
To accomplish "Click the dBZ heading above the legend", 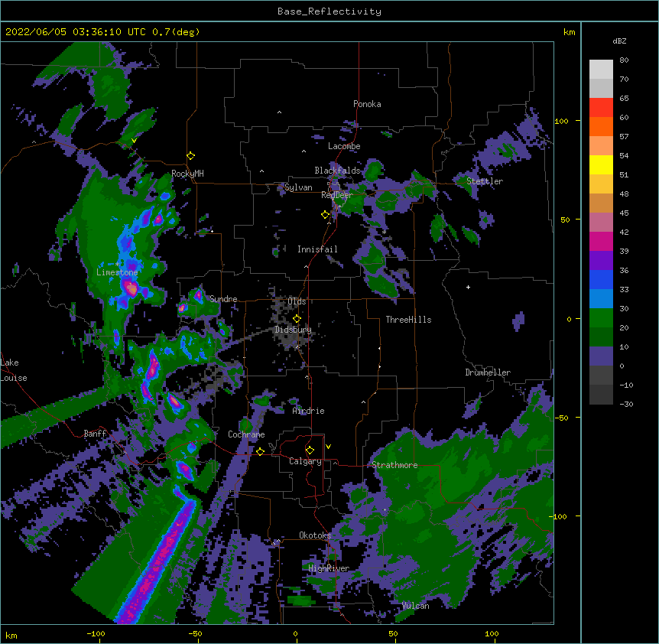I will click(x=619, y=41).
